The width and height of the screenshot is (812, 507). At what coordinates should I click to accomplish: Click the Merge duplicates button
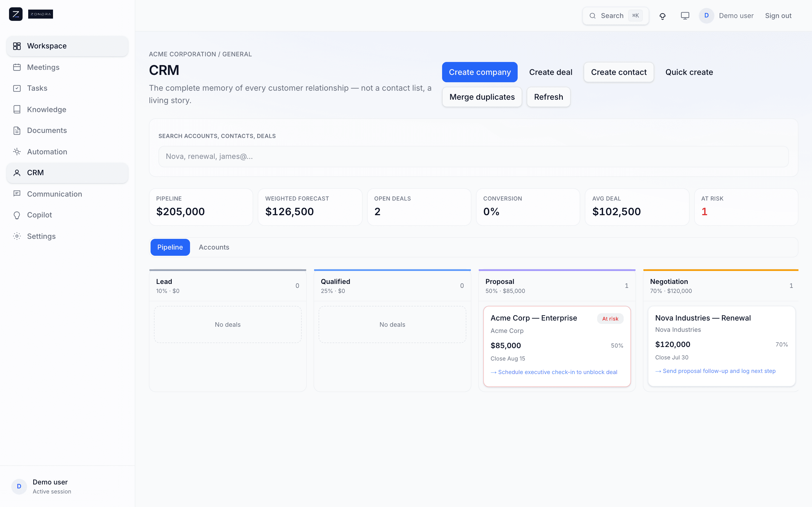click(482, 97)
